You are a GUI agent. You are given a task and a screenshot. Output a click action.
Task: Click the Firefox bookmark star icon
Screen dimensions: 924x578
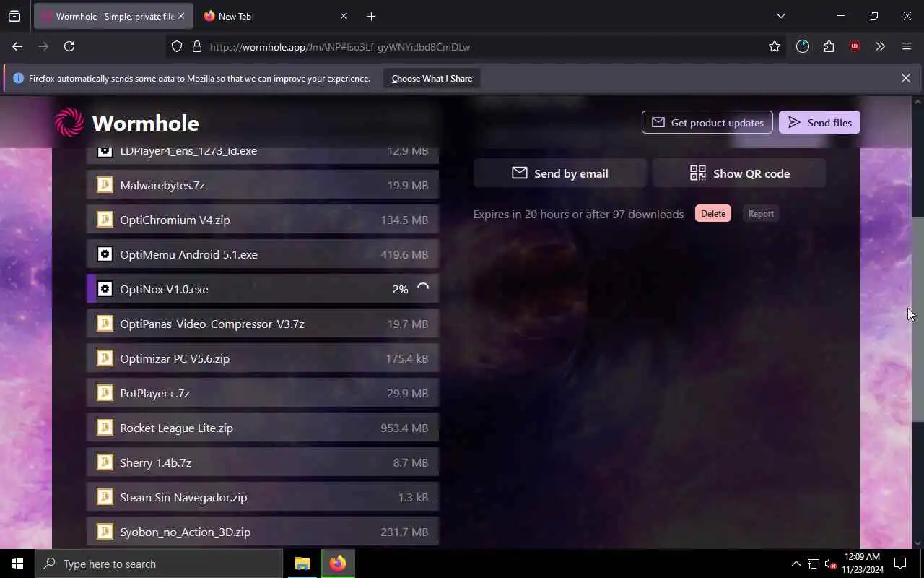pos(775,46)
